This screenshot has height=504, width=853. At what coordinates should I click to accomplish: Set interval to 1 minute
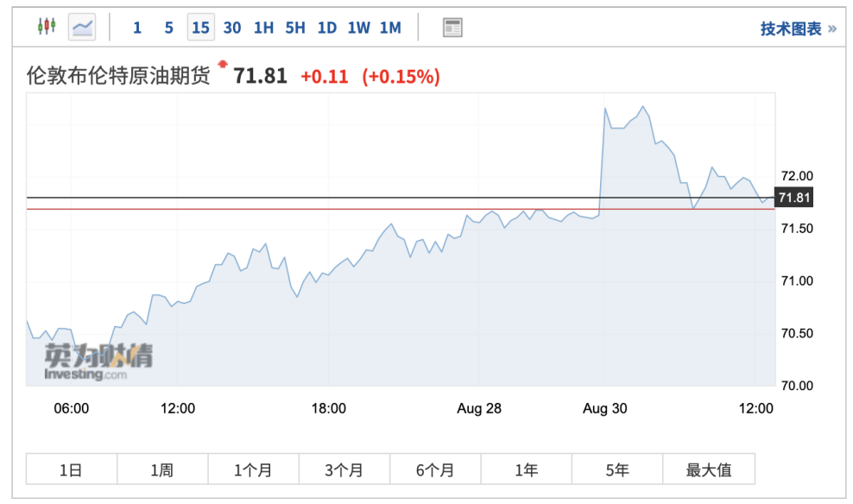coord(137,28)
